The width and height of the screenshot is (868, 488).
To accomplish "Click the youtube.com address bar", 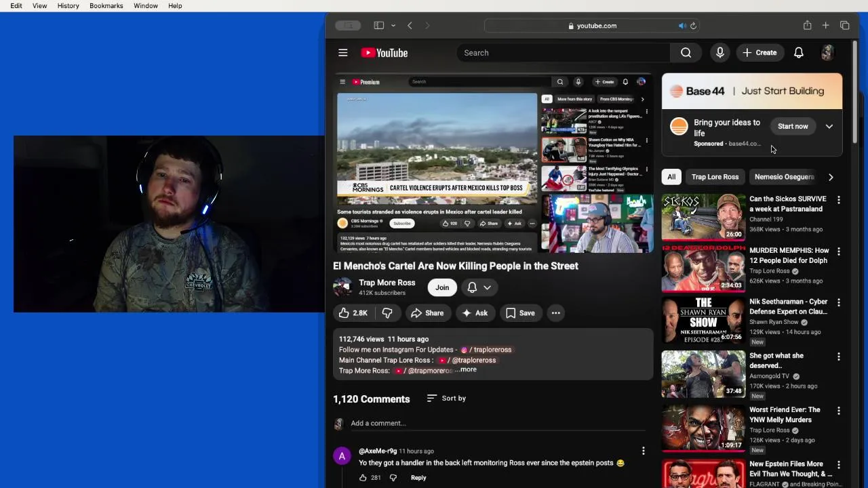I will coord(593,26).
